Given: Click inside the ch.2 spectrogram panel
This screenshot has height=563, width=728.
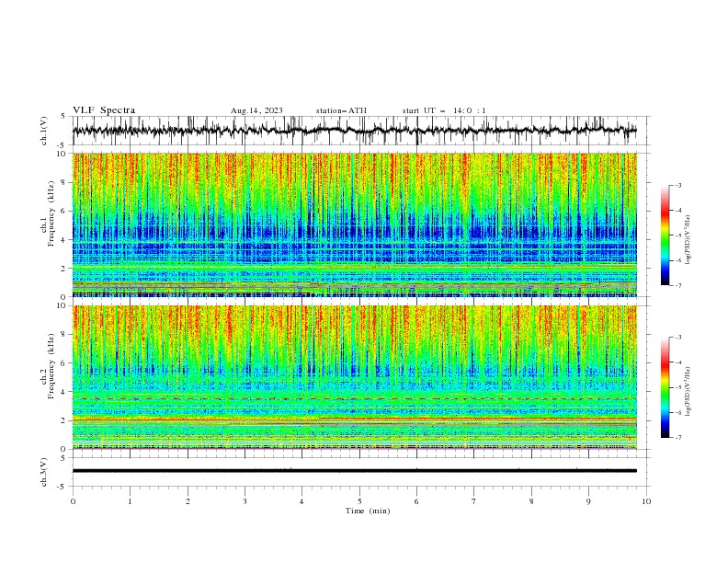Looking at the screenshot, I should (354, 377).
